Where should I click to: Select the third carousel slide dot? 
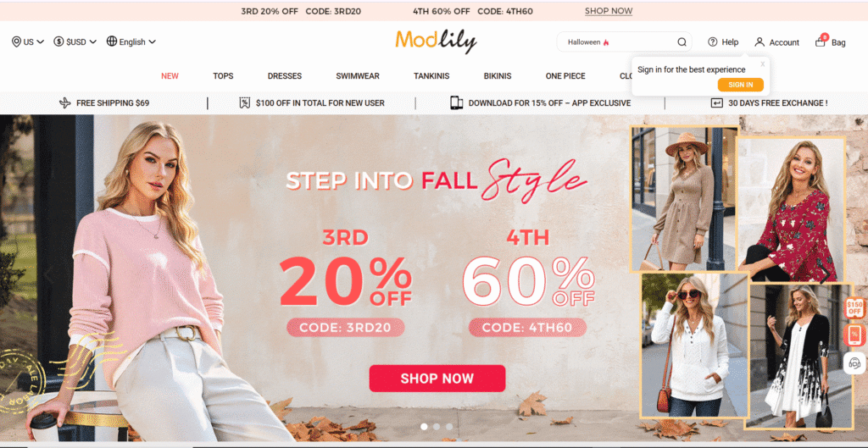449,427
